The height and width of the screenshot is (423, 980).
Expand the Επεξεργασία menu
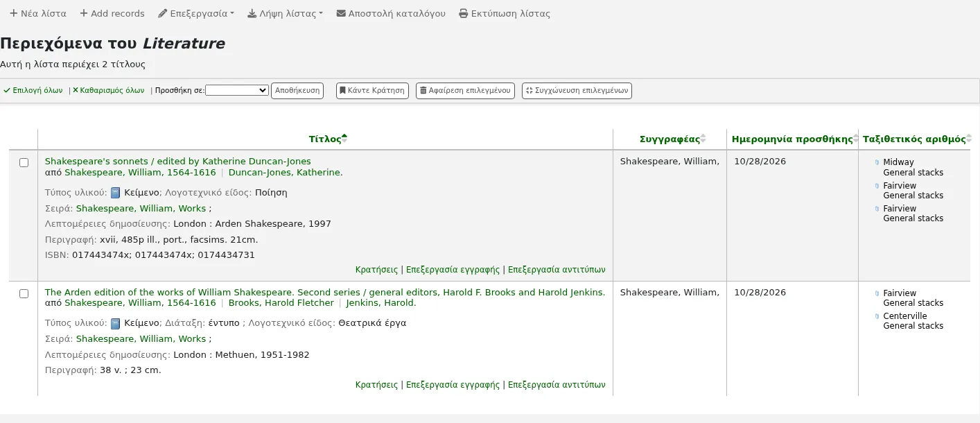pos(196,13)
